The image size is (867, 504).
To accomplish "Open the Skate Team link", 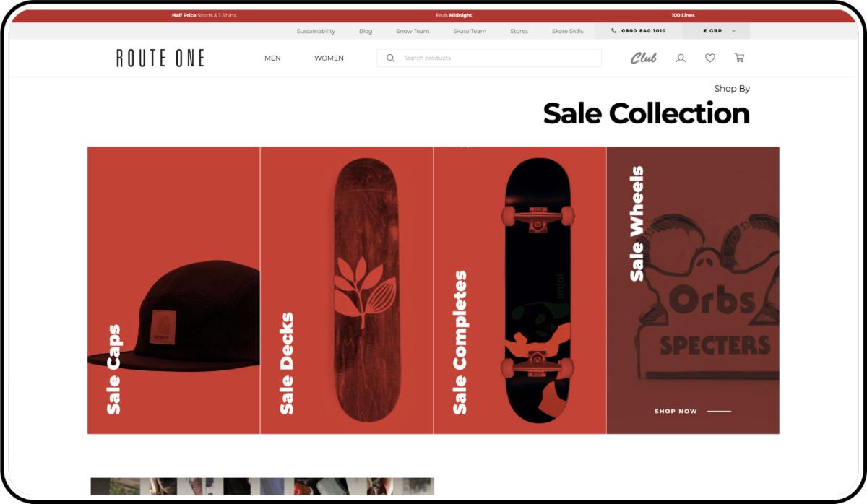I will pyautogui.click(x=470, y=31).
